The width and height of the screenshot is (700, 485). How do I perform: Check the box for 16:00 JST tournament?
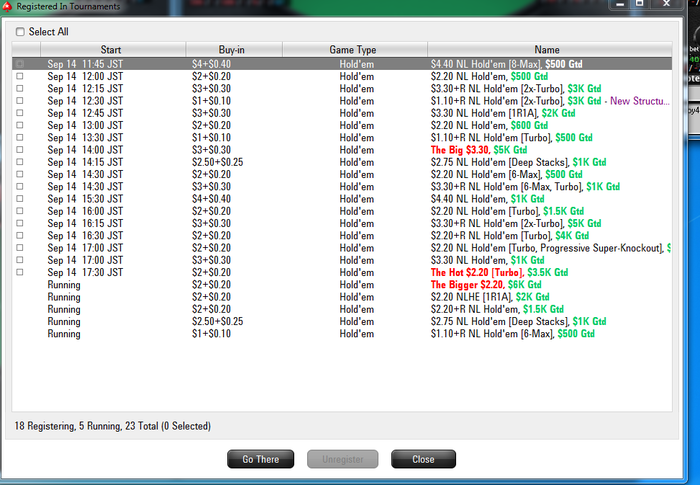(x=20, y=211)
